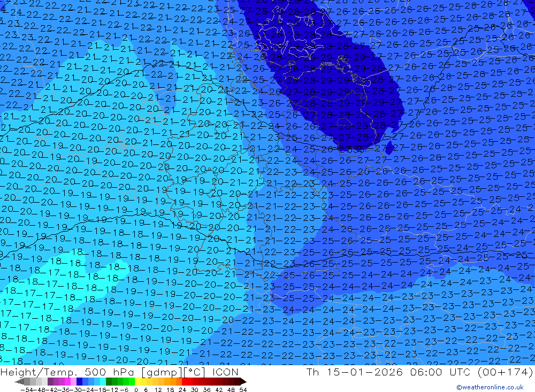This screenshot has width=535, height=392.
Task: Click the '36' label on the legend scale
Action: [x=207, y=390]
